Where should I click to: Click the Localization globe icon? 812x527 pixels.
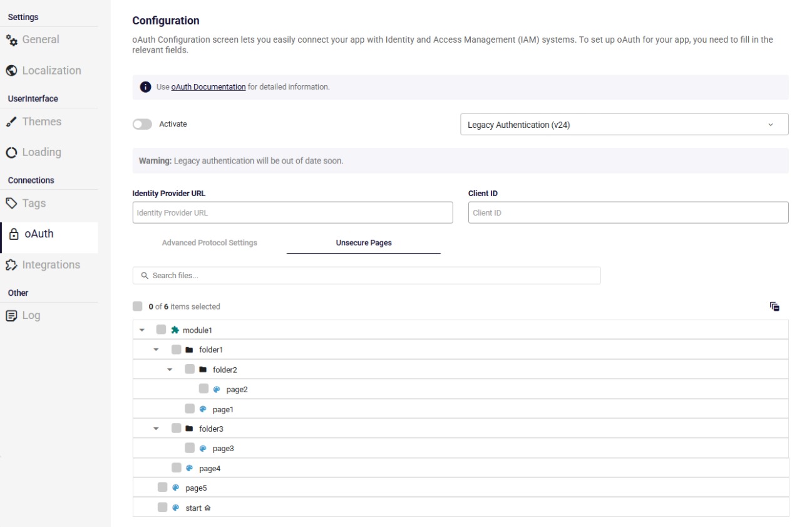[12, 71]
